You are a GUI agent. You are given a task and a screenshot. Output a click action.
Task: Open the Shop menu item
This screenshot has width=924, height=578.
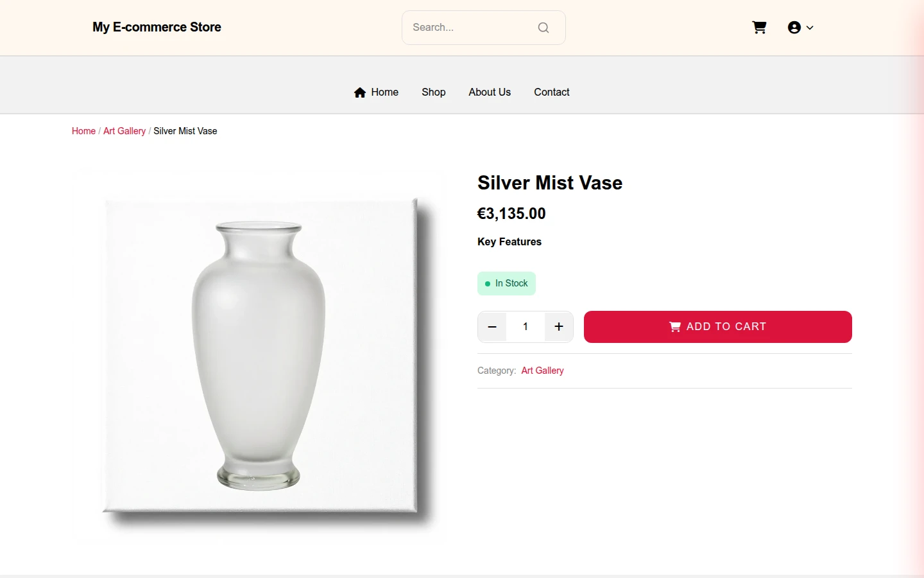(x=434, y=92)
